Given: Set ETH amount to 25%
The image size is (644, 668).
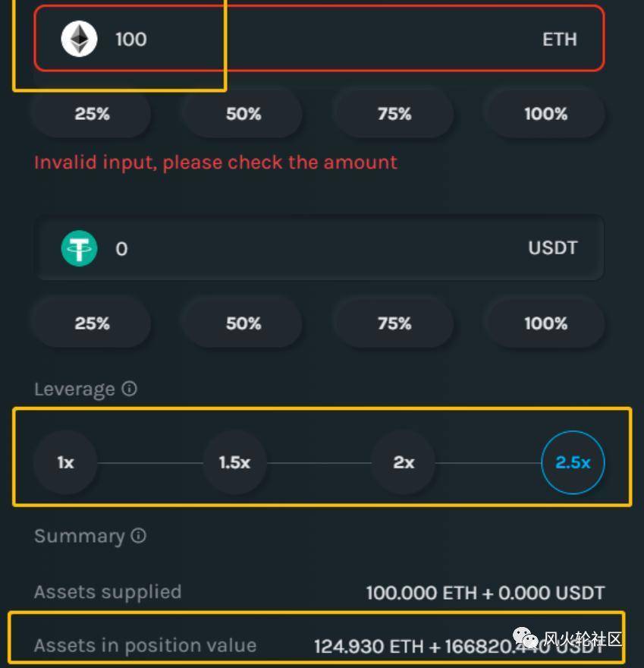Looking at the screenshot, I should [92, 114].
